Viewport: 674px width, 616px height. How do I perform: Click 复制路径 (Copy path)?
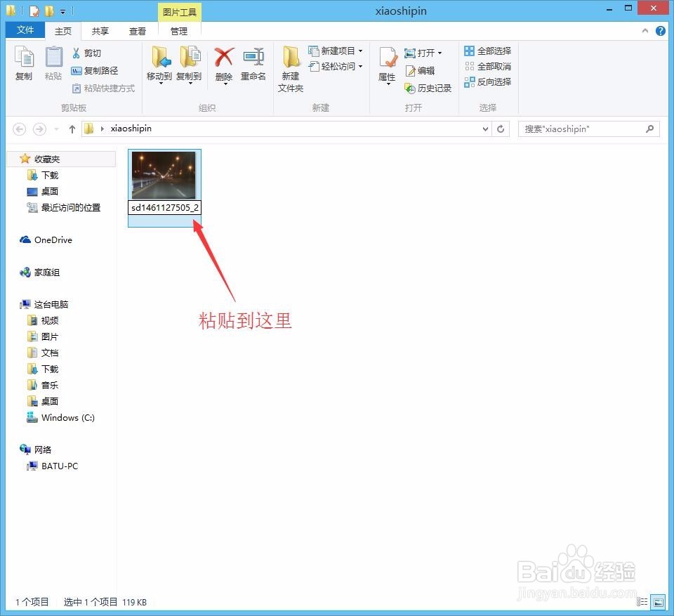[95, 70]
